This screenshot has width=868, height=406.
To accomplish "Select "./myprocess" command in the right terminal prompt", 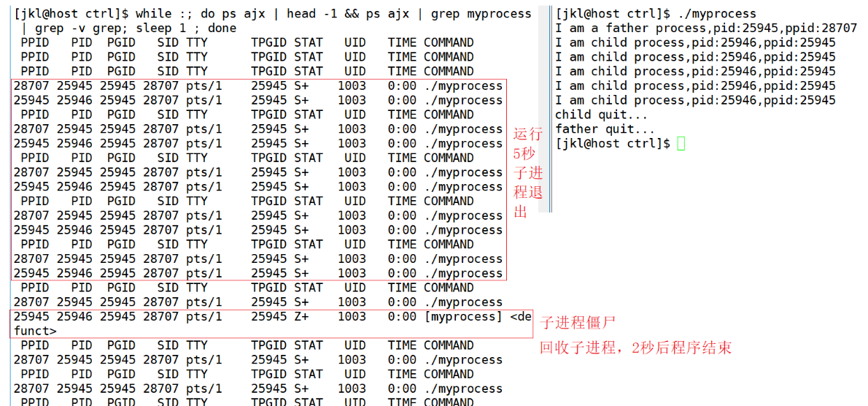I will tap(716, 13).
